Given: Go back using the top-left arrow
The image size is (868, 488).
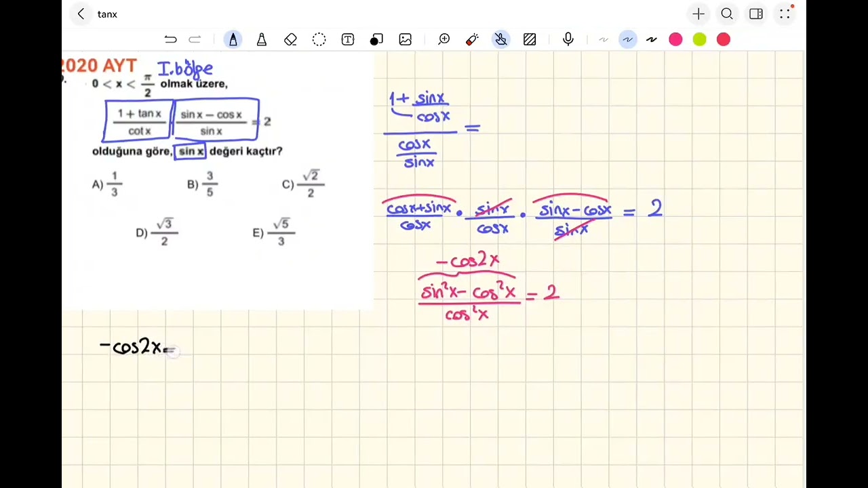Looking at the screenshot, I should [x=81, y=14].
